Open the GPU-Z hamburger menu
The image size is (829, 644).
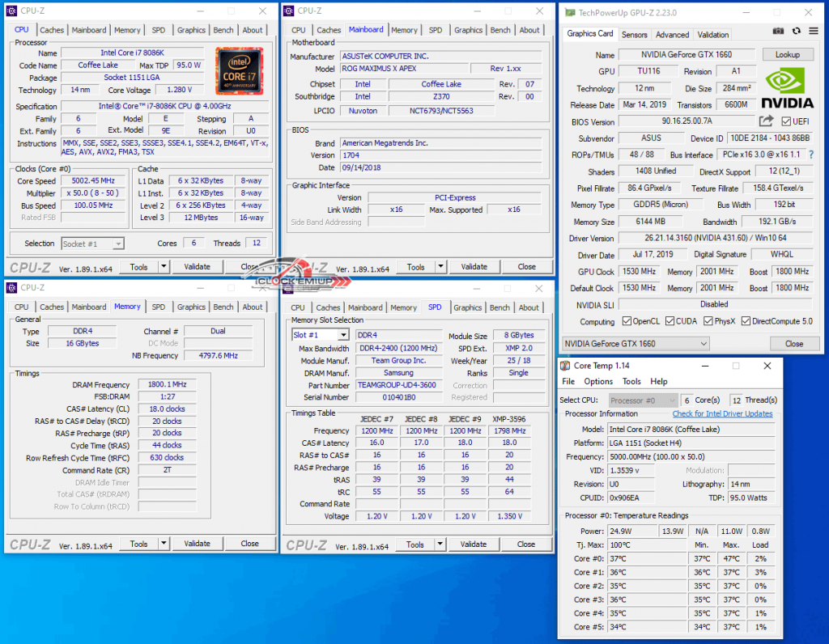tap(811, 32)
